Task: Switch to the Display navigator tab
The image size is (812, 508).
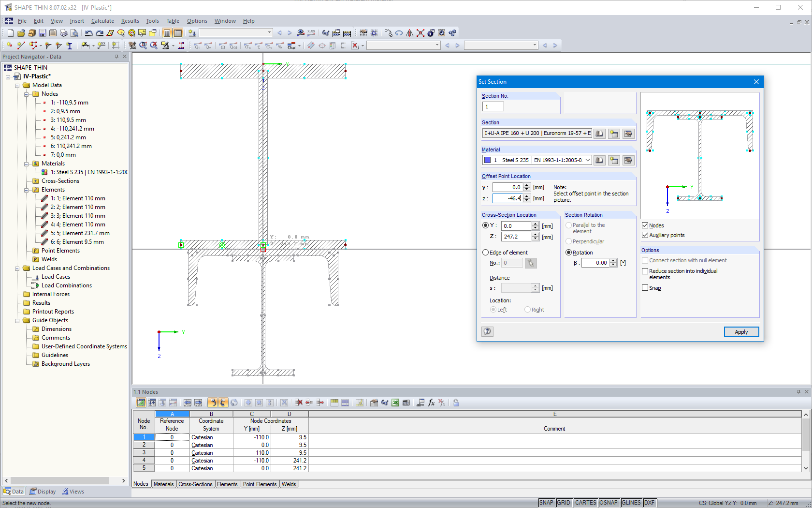Action: tap(43, 492)
